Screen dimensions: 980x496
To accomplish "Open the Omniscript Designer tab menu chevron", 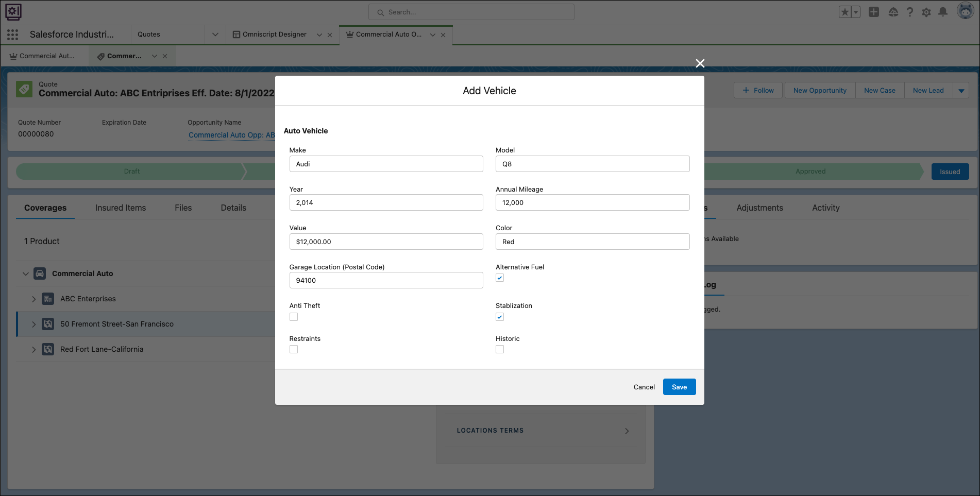I will point(319,35).
